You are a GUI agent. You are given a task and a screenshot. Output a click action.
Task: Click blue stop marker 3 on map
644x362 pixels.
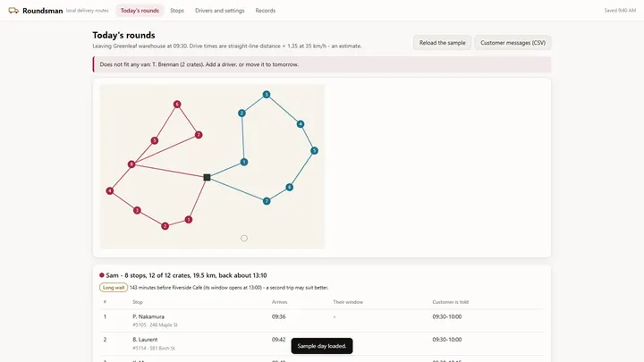(267, 95)
